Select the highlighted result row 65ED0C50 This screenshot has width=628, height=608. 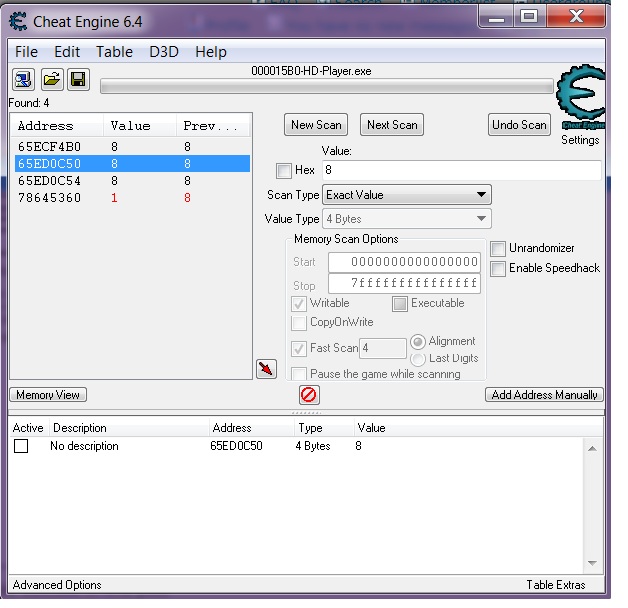tap(132, 164)
